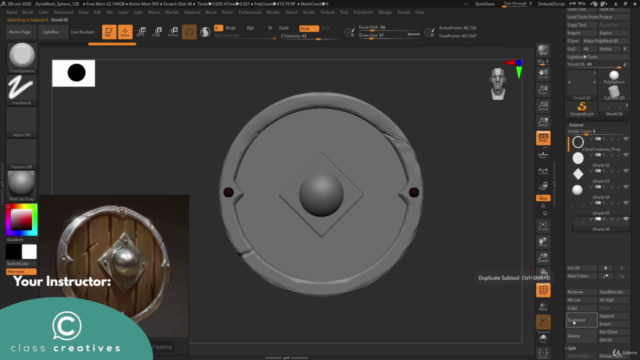Click the QuickSave button
This screenshot has height=360, width=640.
pos(484,4)
